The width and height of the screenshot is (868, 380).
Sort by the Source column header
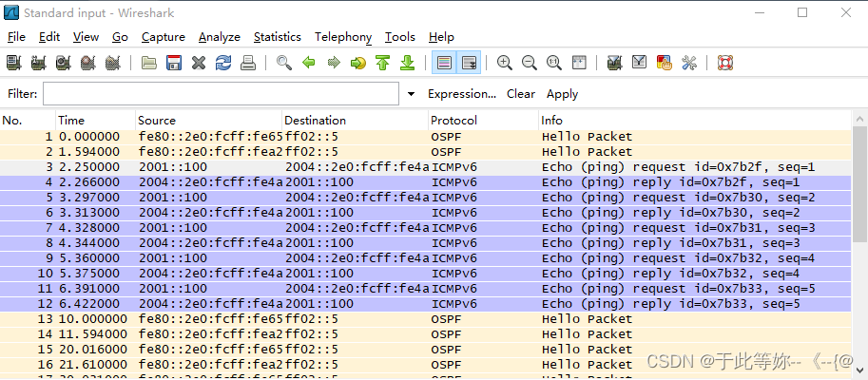coord(209,120)
